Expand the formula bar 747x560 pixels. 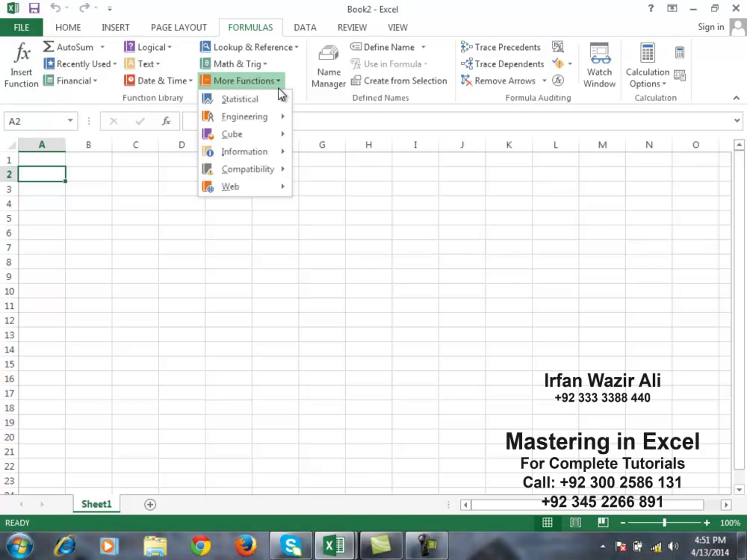click(x=736, y=120)
